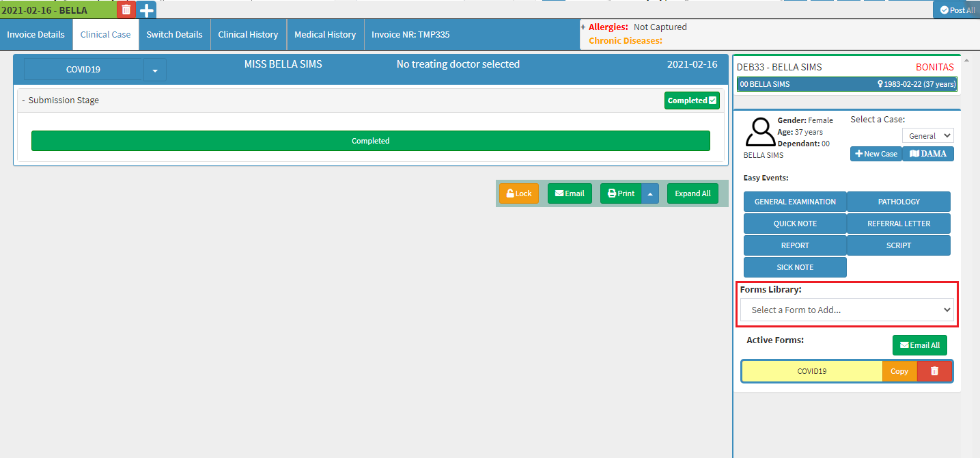
Task: Click the BONITAS medical aid label
Action: (x=935, y=67)
